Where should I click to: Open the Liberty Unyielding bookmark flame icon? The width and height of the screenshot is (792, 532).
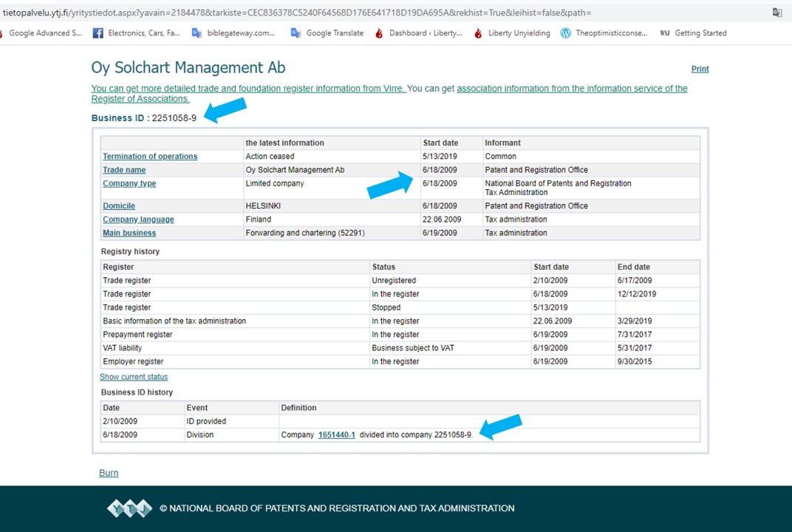pyautogui.click(x=478, y=33)
